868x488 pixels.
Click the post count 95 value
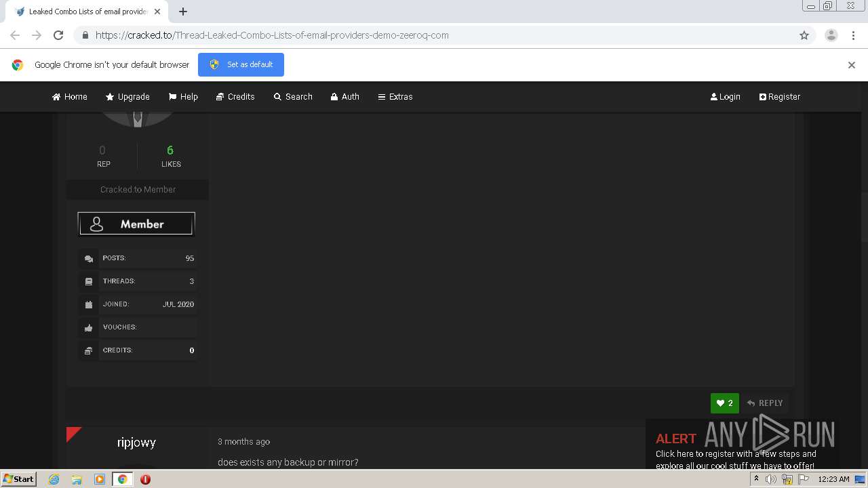190,258
